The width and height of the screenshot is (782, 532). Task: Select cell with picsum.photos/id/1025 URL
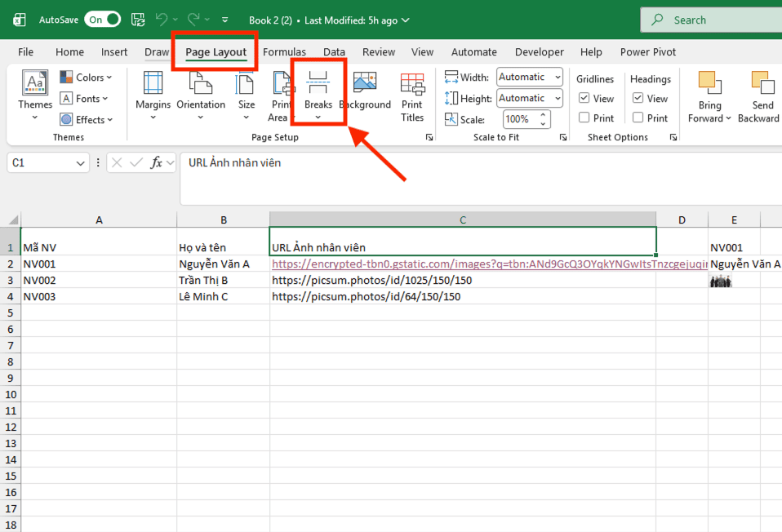click(x=463, y=280)
